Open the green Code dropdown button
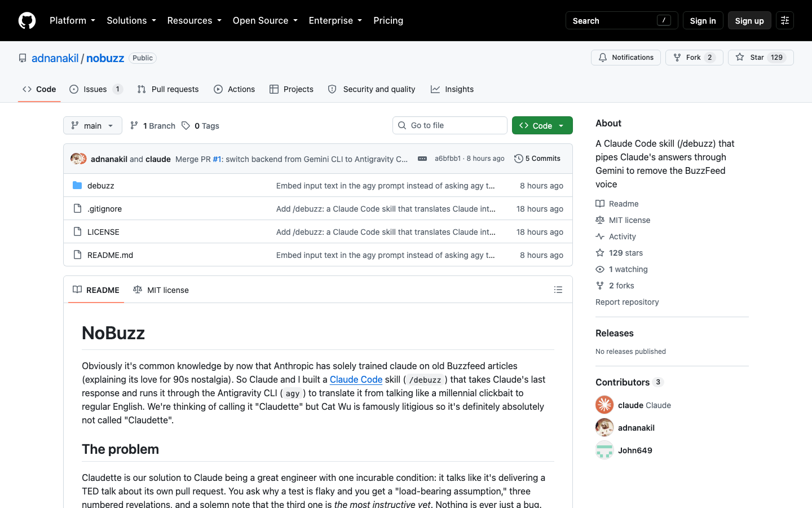 pos(542,125)
